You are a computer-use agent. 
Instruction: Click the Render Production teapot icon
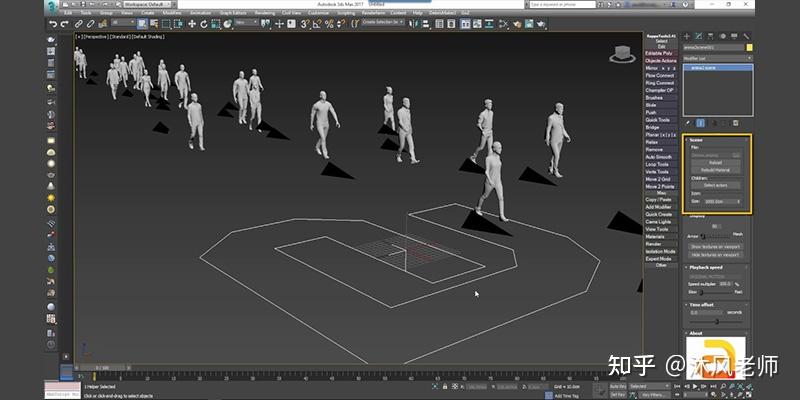coord(541,23)
